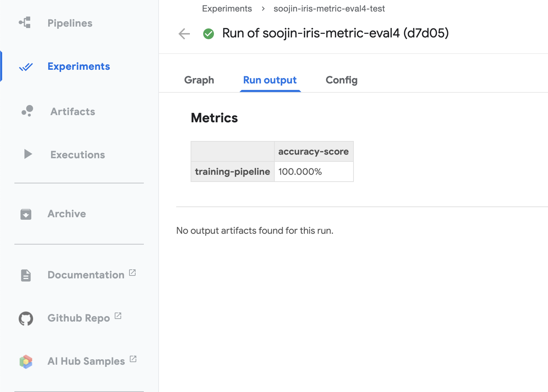This screenshot has width=548, height=392.
Task: Click the Documentation page icon
Action: pyautogui.click(x=26, y=275)
